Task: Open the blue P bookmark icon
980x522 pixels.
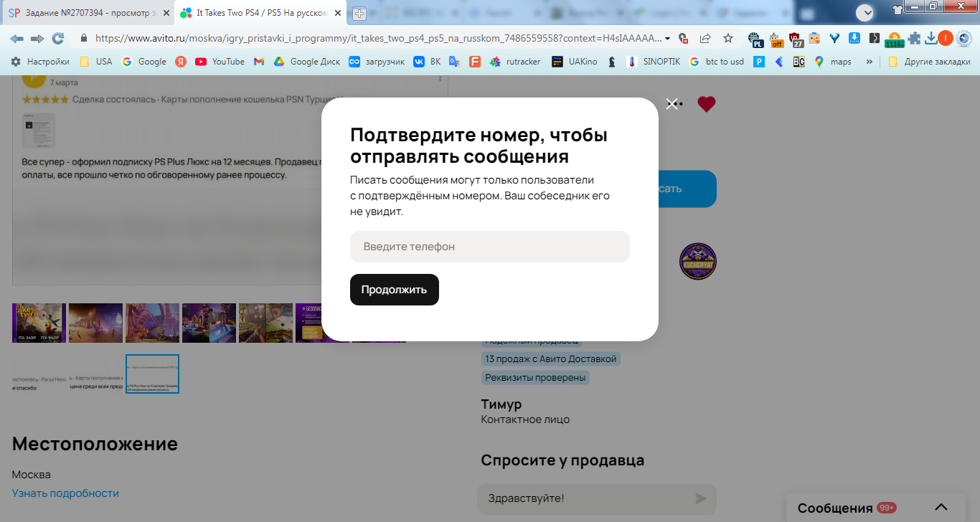Action: 759,62
